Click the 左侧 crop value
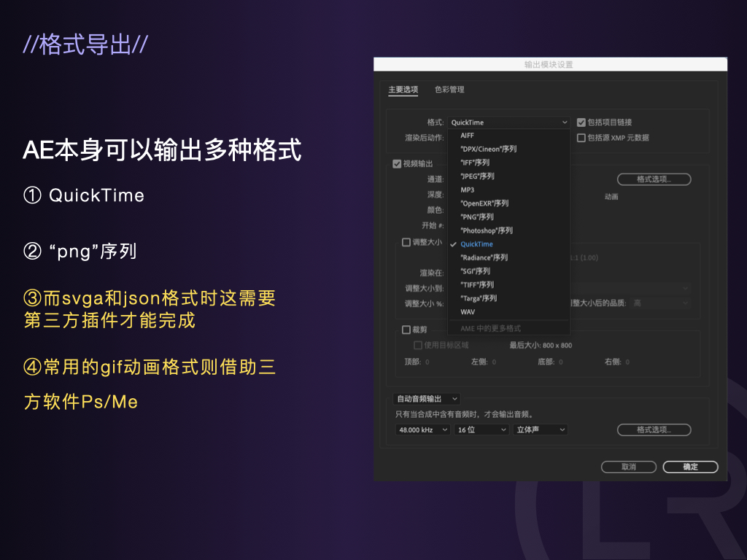The height and width of the screenshot is (560, 747). tap(494, 362)
